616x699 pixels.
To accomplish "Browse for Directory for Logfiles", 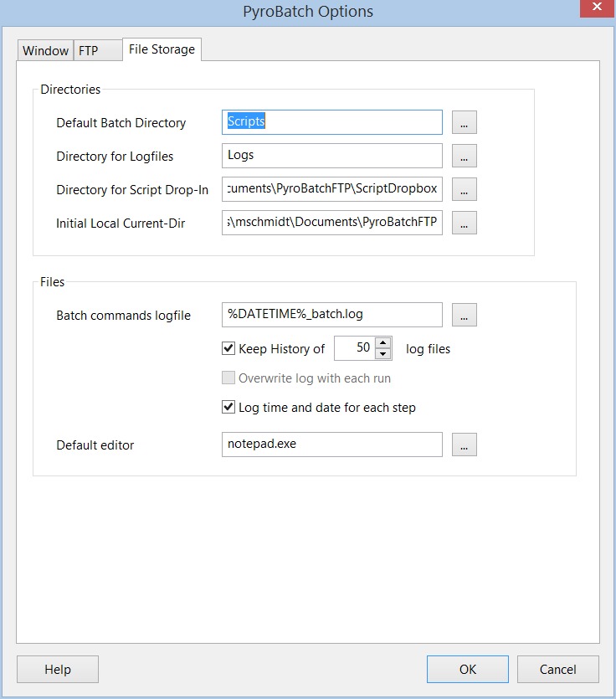I will [x=464, y=156].
